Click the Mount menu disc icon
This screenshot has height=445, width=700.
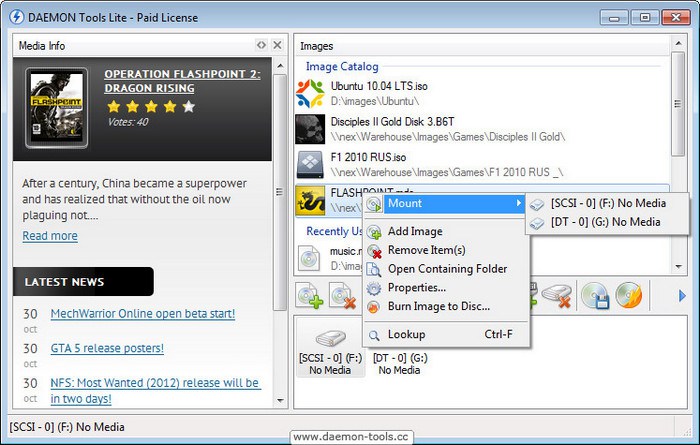click(374, 204)
